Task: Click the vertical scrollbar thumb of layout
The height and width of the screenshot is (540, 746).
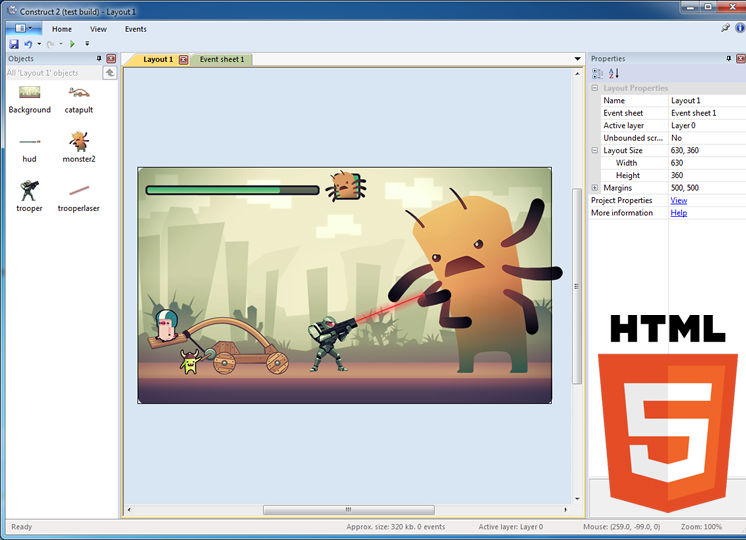Action: point(577,286)
